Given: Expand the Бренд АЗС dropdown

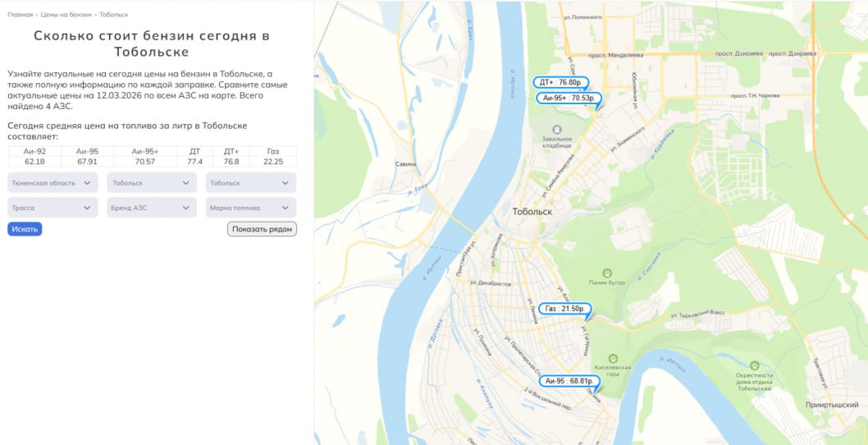Looking at the screenshot, I should pyautogui.click(x=152, y=208).
